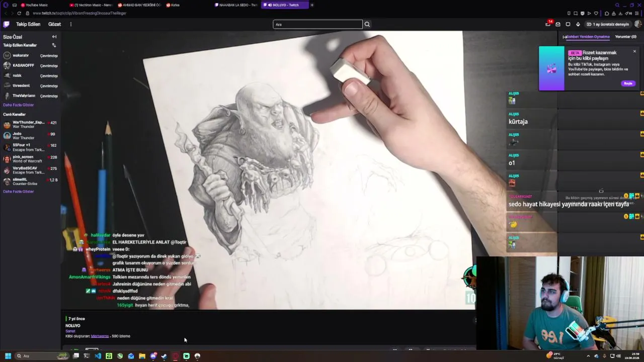Switch to Yorumlar (0) tab
This screenshot has height=362, width=644.
(626, 37)
